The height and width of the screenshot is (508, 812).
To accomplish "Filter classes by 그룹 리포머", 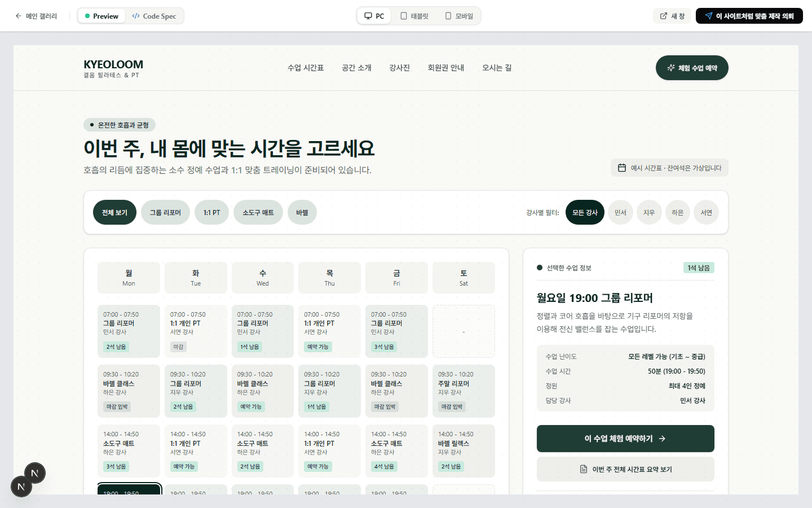I will pyautogui.click(x=165, y=212).
